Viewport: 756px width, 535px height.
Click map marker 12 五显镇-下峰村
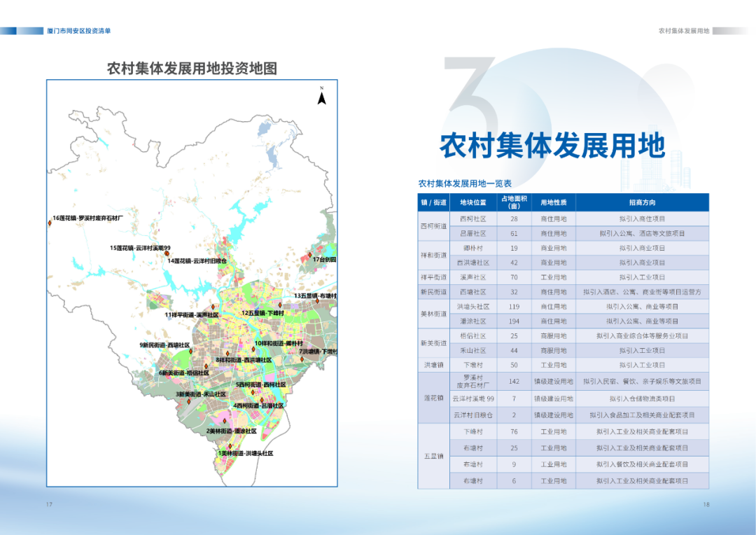point(279,306)
